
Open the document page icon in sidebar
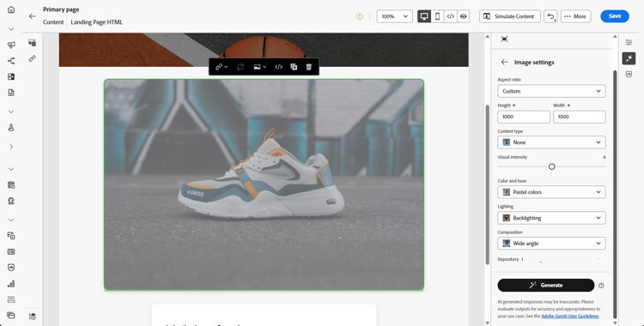point(11,93)
